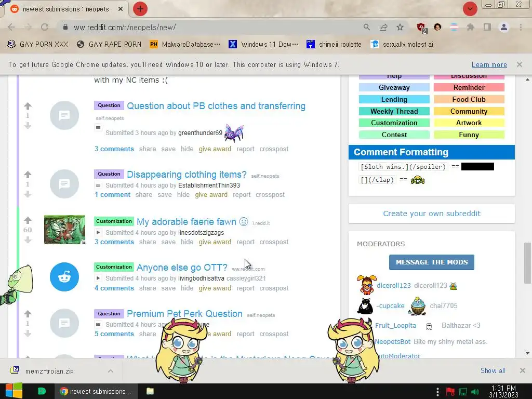Open download options arrow for memz-trojan.zip
Viewport: 532px width, 399px height.
coord(111,371)
